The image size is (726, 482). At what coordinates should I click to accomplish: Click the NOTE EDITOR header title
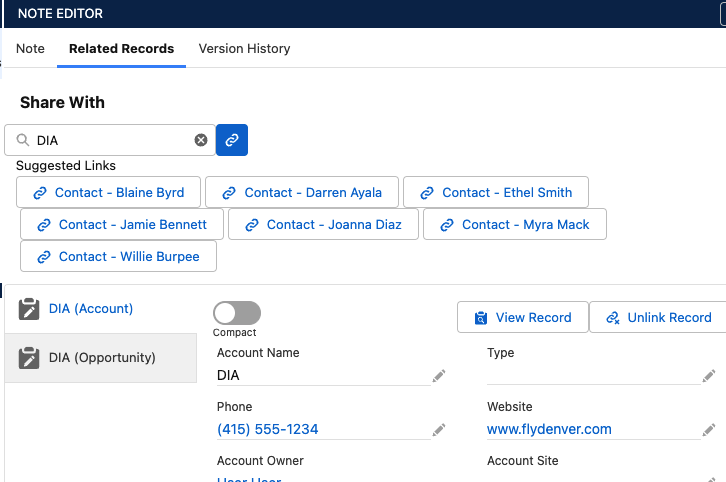[60, 13]
